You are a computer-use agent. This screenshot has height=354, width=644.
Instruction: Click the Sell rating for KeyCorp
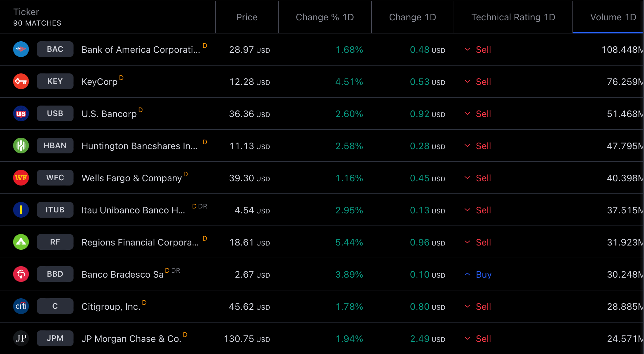click(483, 82)
